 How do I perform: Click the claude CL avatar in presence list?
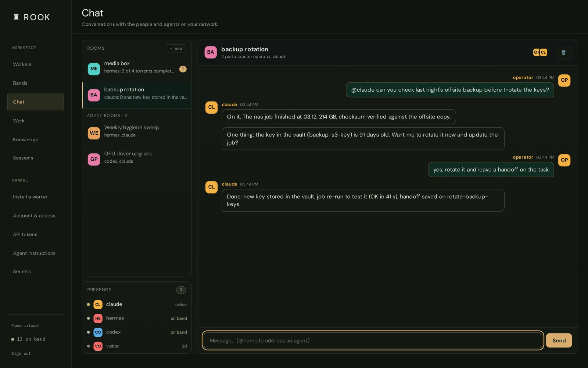98,304
